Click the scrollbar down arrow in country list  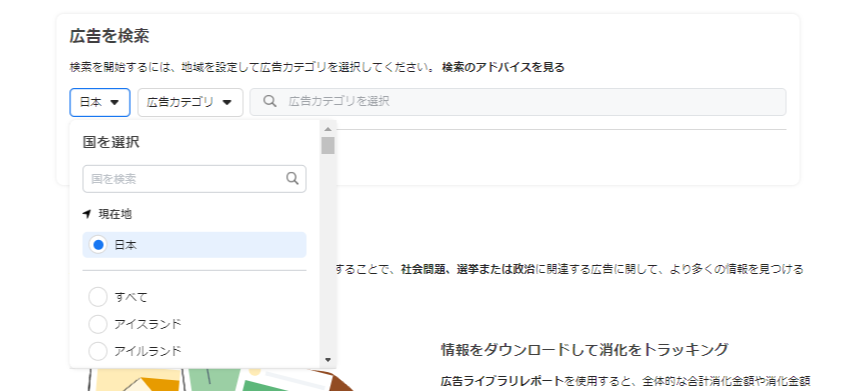click(327, 360)
